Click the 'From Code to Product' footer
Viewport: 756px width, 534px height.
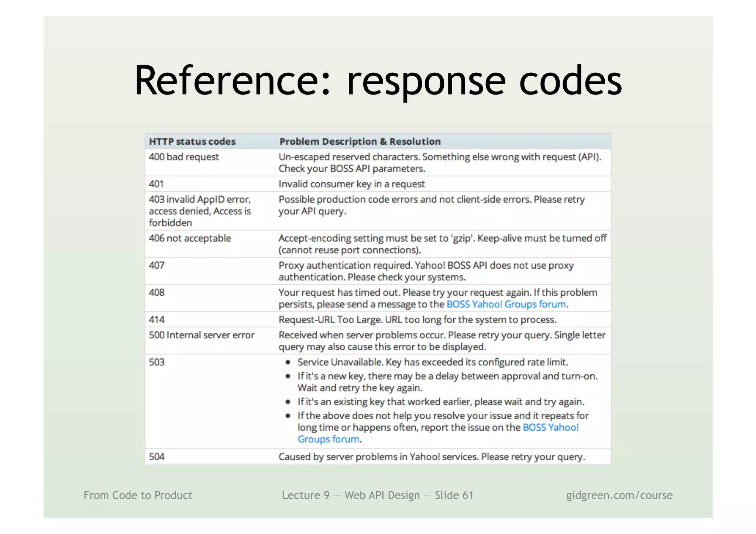138,495
